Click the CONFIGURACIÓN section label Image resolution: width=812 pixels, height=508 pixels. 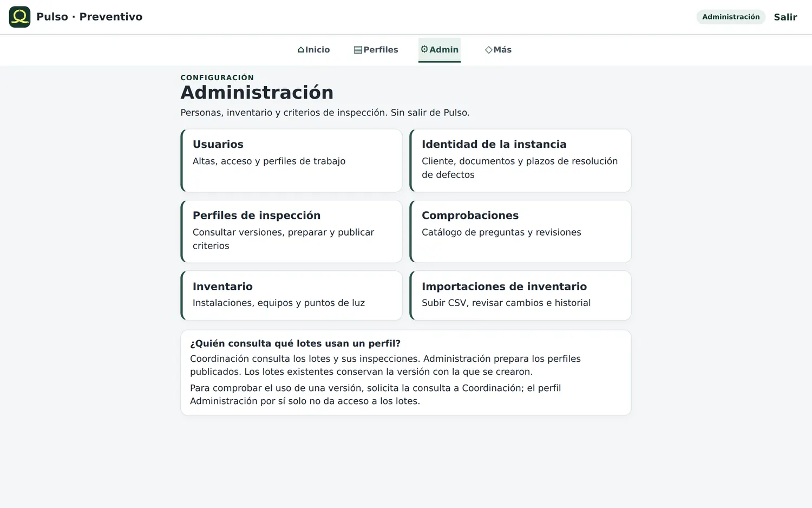pos(217,77)
